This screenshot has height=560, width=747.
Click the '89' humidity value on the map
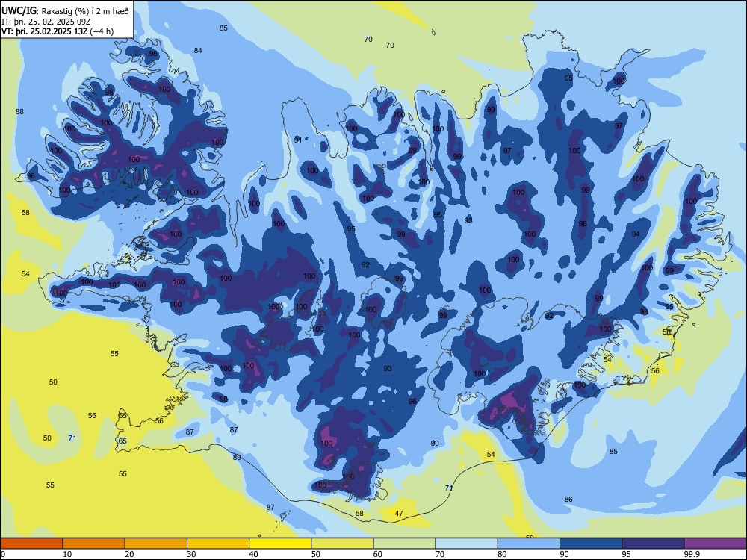click(237, 457)
